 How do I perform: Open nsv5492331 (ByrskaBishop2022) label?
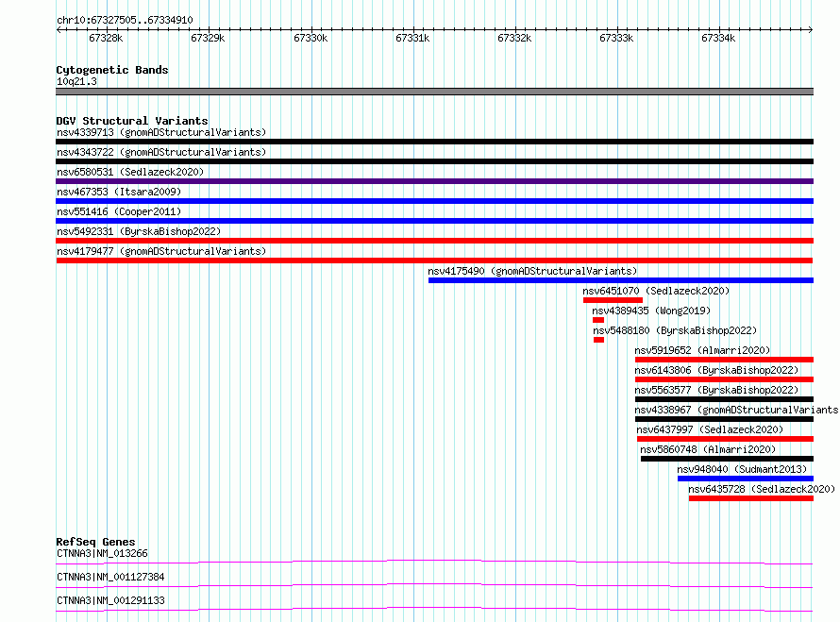tap(139, 231)
